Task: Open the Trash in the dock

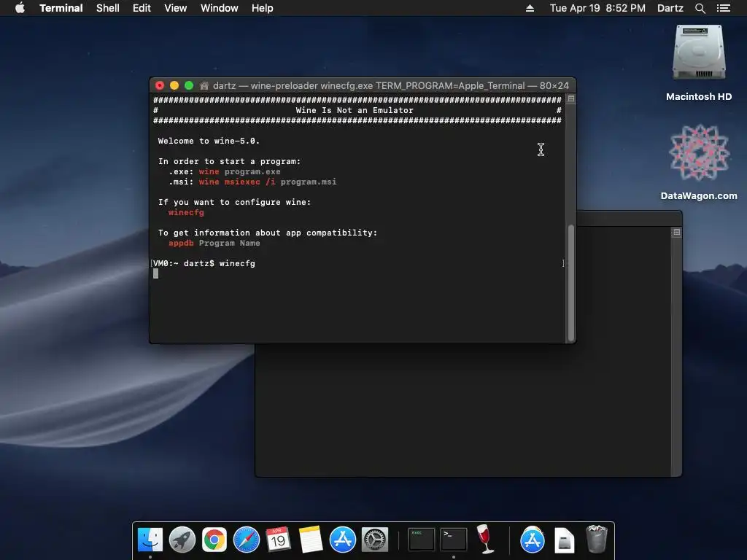Action: coord(597,539)
